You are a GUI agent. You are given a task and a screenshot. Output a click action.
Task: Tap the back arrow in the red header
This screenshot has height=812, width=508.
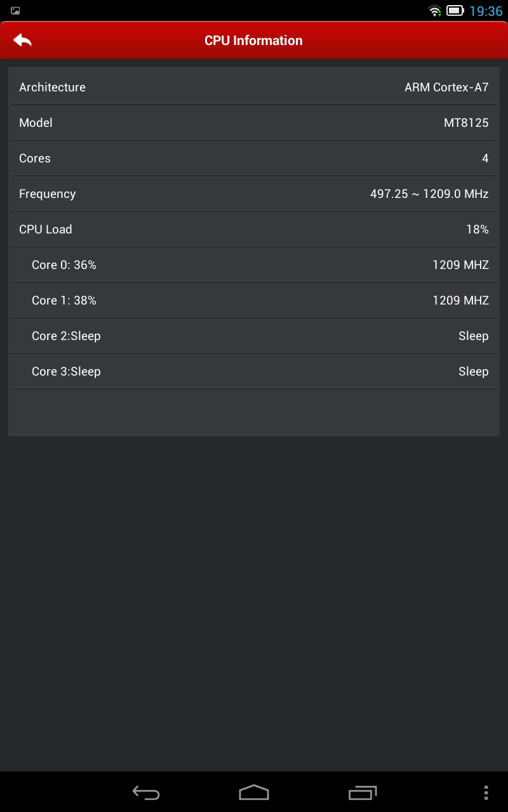[22, 40]
